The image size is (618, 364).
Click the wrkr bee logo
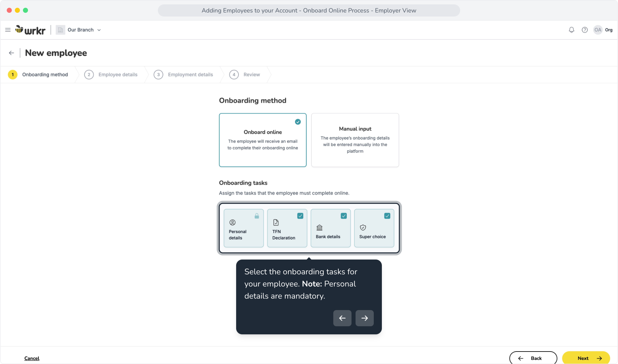point(30,30)
